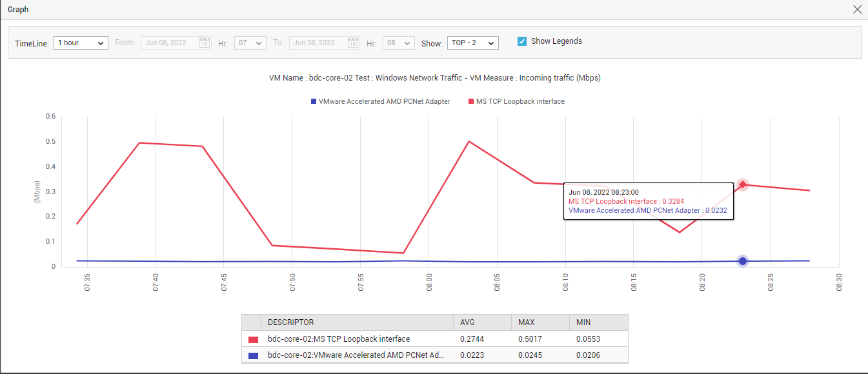Image resolution: width=868 pixels, height=374 pixels.
Task: Click the chart title VM Name : bdc-core-02
Action: [x=434, y=78]
